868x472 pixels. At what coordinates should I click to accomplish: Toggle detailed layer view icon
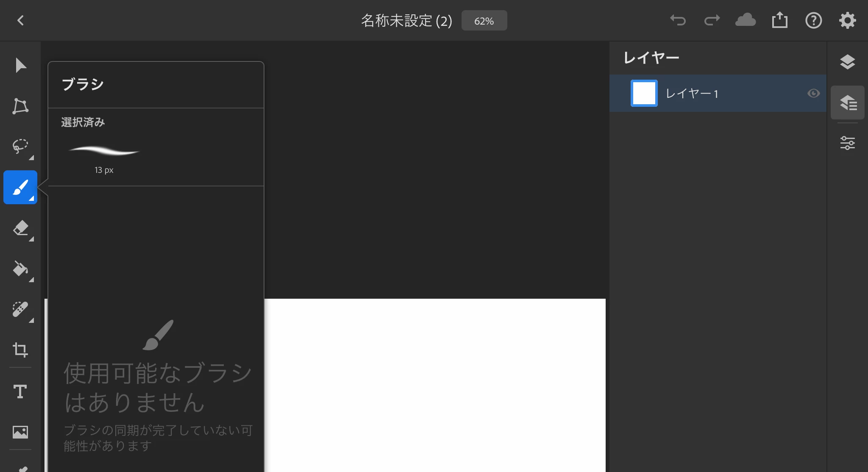point(847,103)
